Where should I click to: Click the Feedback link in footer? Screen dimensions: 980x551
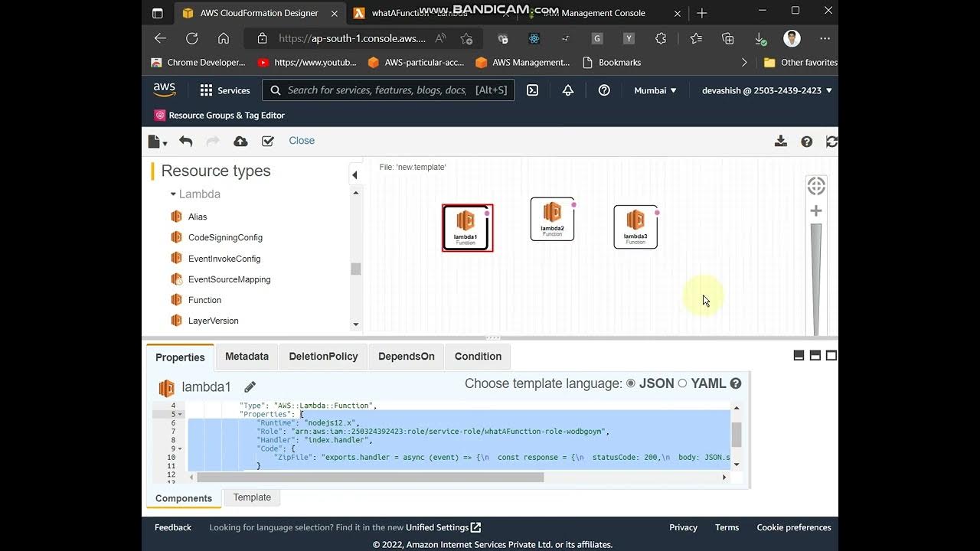point(173,527)
